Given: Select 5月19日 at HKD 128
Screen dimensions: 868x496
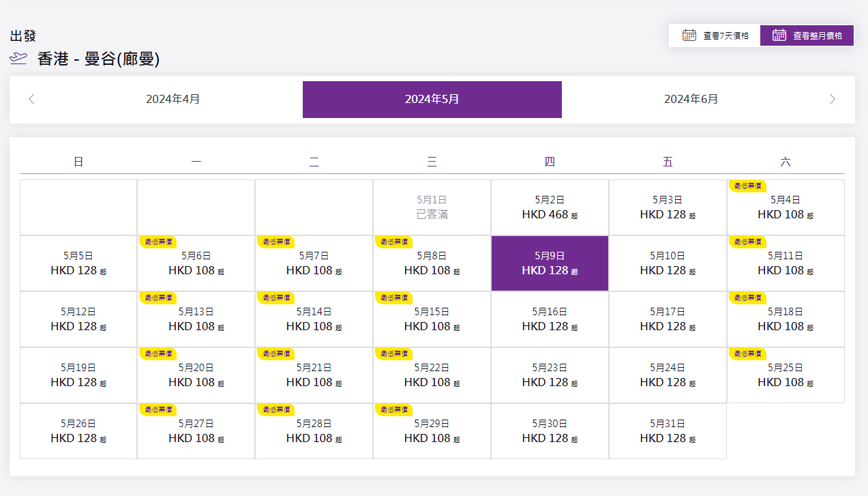Looking at the screenshot, I should coord(78,375).
